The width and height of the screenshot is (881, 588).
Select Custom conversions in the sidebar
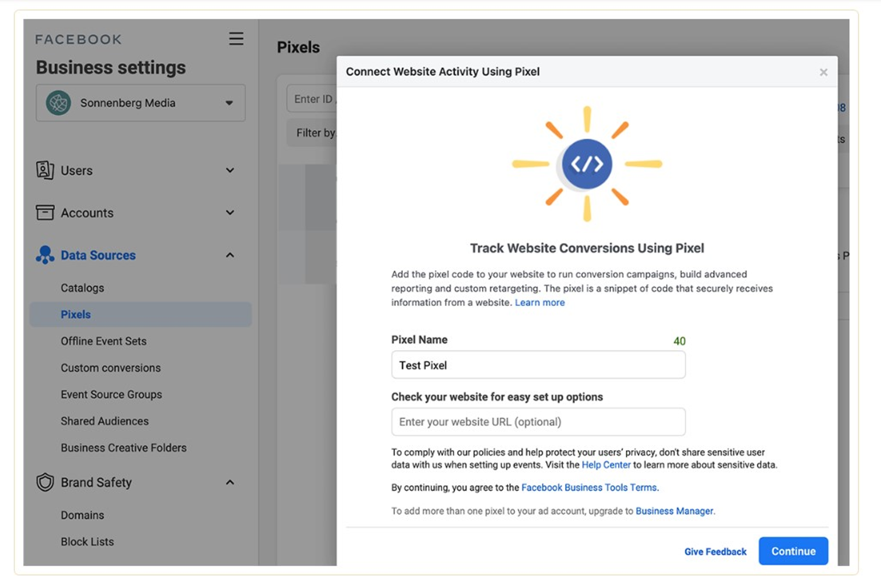[x=110, y=368]
